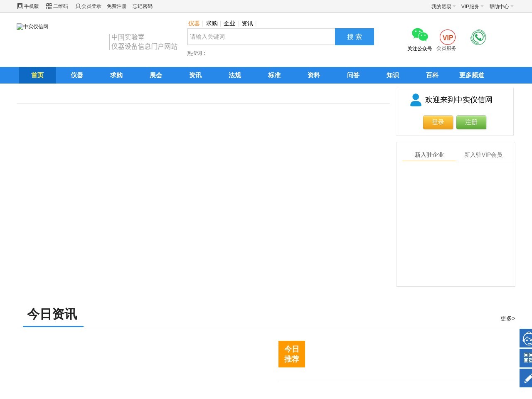Click the keyword search input field
This screenshot has height=399, width=532.
tap(261, 37)
